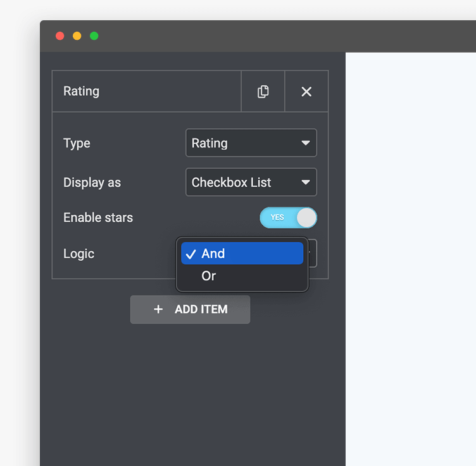Click the red close window button

(60, 36)
